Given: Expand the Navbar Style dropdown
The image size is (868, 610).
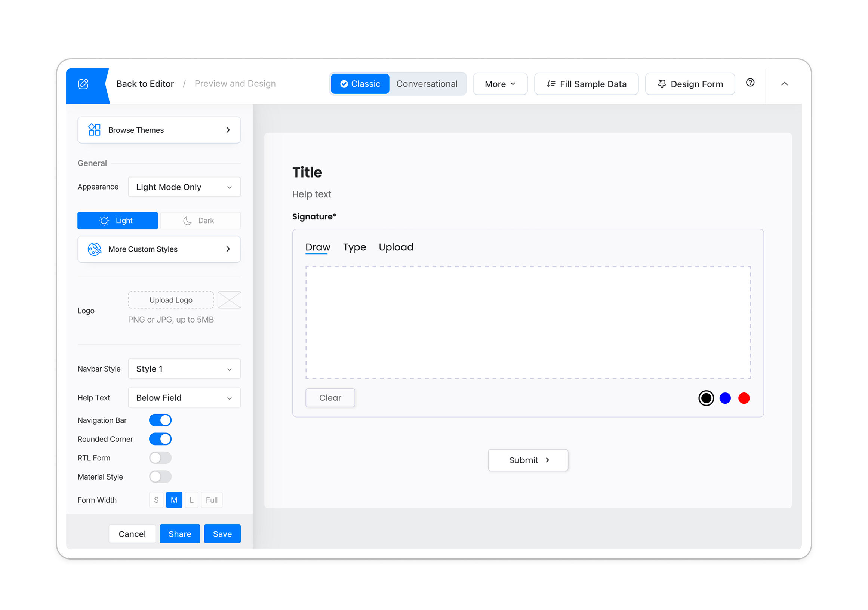Looking at the screenshot, I should (x=184, y=369).
